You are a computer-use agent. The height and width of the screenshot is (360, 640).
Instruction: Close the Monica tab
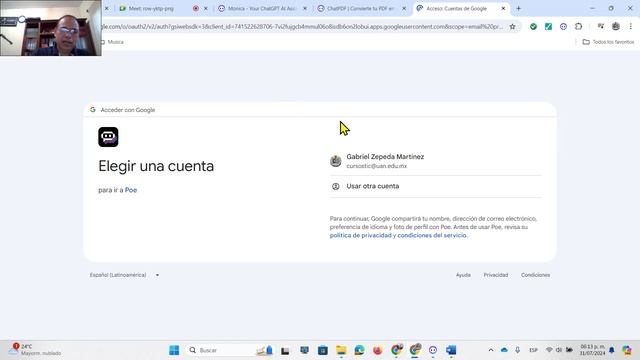coord(305,8)
